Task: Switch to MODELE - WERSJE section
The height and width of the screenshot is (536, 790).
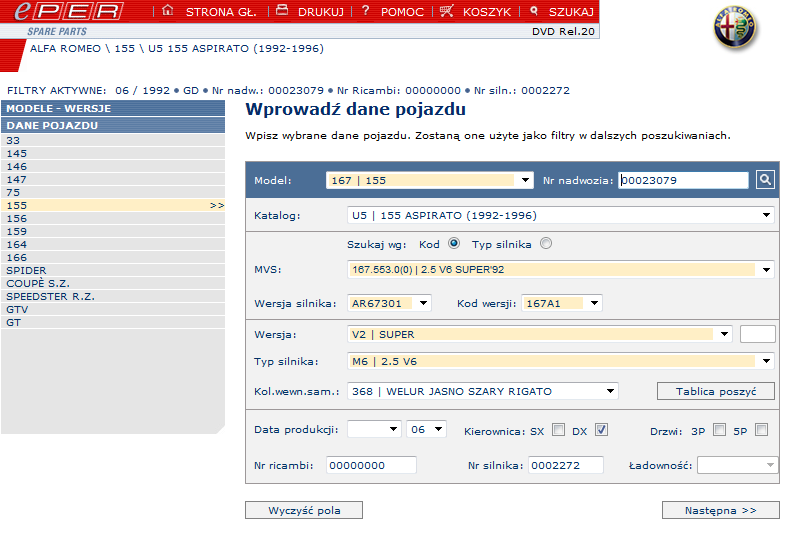Action: pyautogui.click(x=113, y=108)
